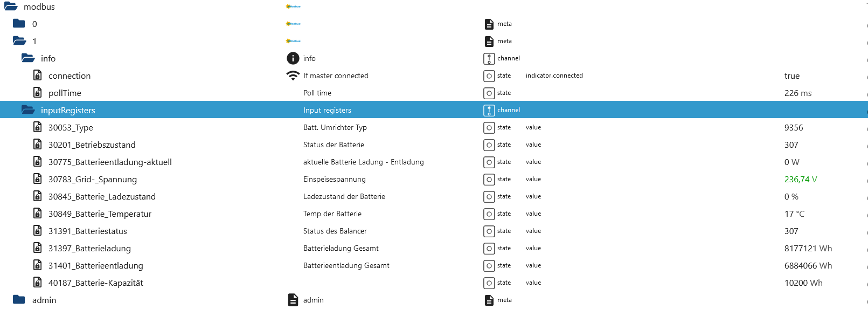Collapse the info folder

[x=28, y=58]
